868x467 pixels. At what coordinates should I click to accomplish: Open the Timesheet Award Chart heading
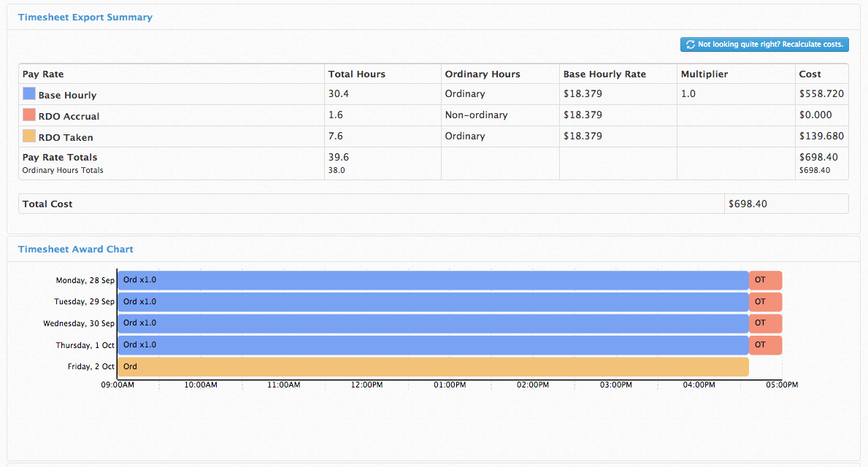pyautogui.click(x=75, y=249)
